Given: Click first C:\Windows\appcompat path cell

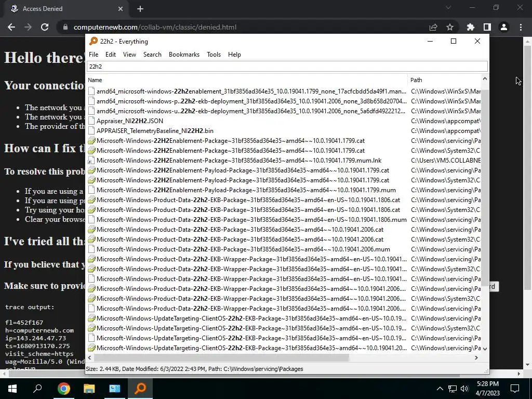Looking at the screenshot, I should tap(445, 121).
